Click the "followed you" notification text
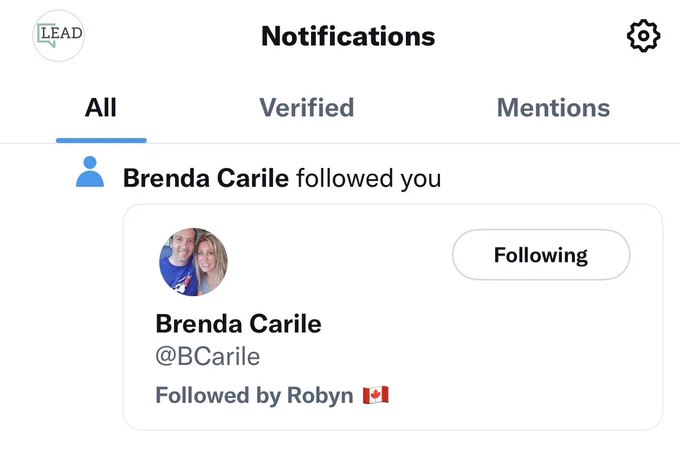This screenshot has height=450, width=680. (x=369, y=179)
